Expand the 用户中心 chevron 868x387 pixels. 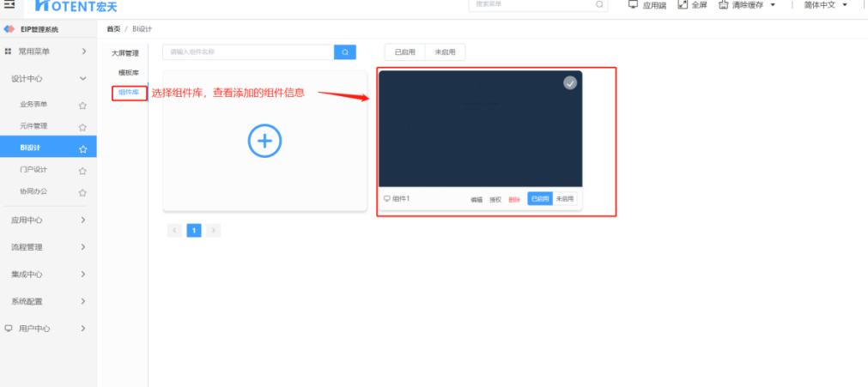click(83, 329)
